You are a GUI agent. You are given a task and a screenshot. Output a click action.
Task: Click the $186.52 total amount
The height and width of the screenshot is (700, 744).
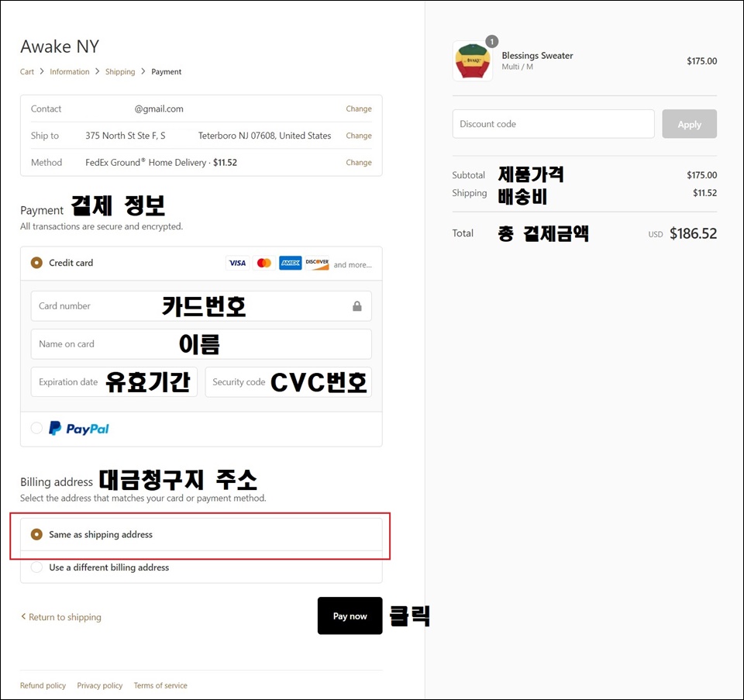coord(693,233)
